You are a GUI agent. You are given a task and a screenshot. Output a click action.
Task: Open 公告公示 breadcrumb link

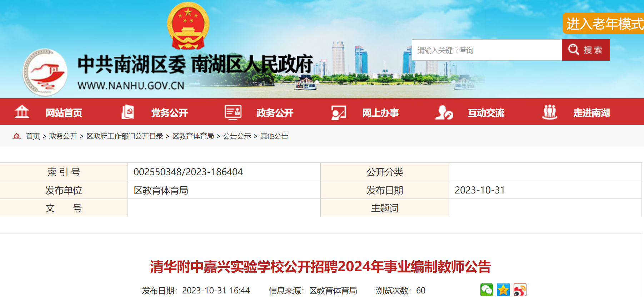point(237,136)
